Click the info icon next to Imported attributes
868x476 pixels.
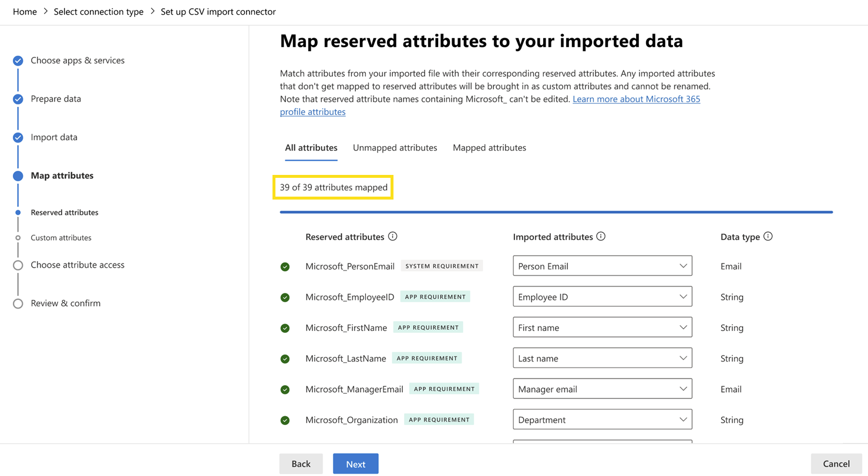click(601, 236)
